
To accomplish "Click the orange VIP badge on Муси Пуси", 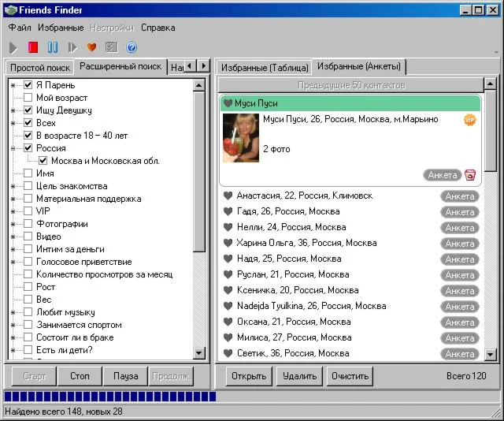I will pyautogui.click(x=470, y=120).
